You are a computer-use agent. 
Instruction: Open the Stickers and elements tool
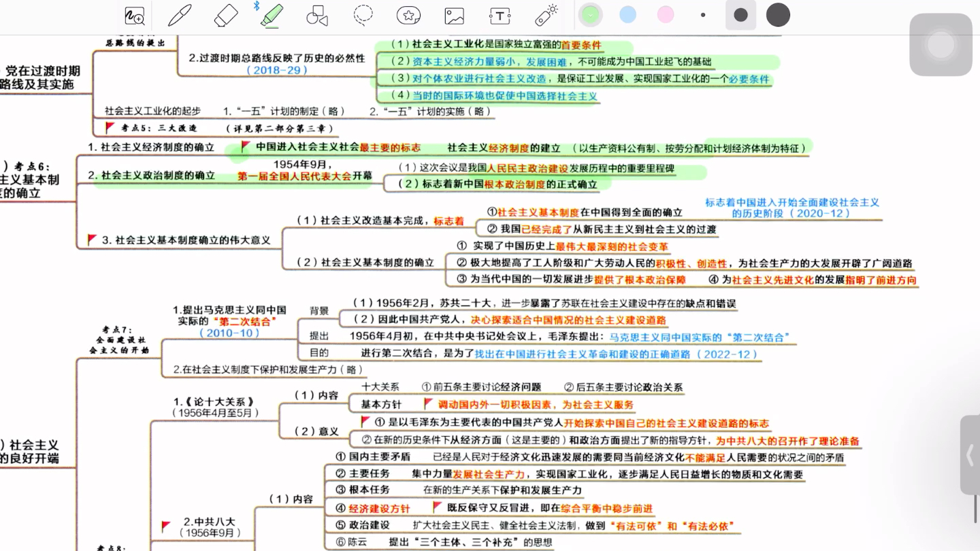[x=408, y=15]
